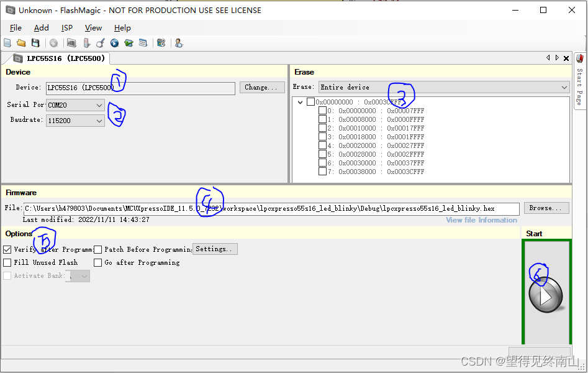Viewport: 588px width, 373px height.
Task: Click the barcode read-signature toolbar icon
Action: tap(70, 43)
